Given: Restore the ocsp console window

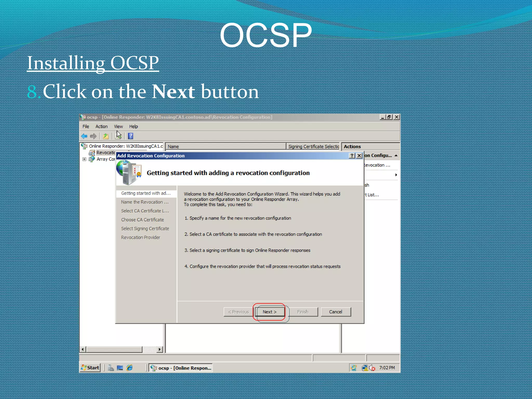Looking at the screenshot, I should click(x=389, y=117).
